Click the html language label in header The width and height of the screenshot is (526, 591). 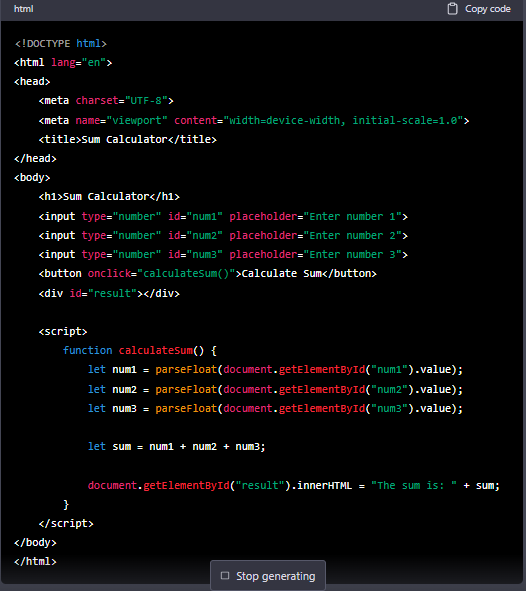[x=23, y=9]
